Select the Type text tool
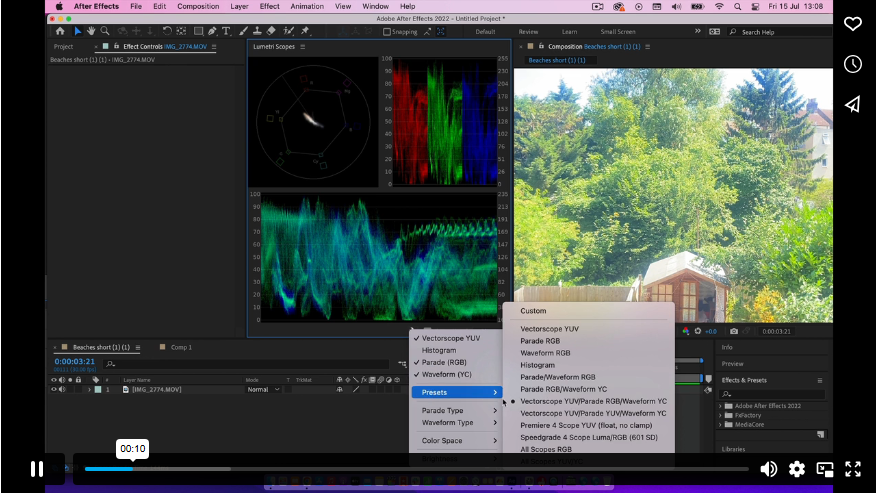This screenshot has height=493, width=877. point(226,31)
